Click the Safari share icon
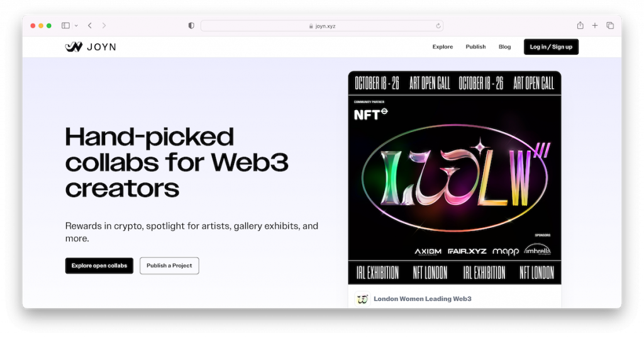 tap(580, 26)
